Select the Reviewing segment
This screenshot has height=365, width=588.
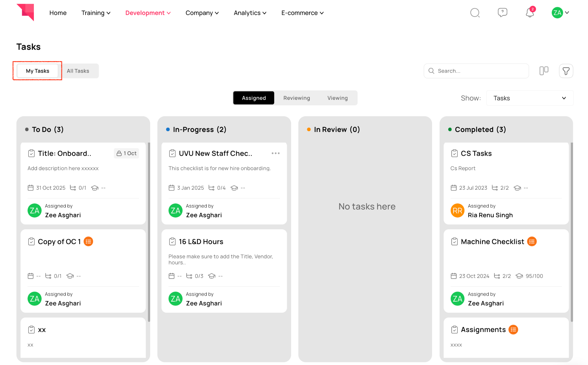click(x=297, y=98)
